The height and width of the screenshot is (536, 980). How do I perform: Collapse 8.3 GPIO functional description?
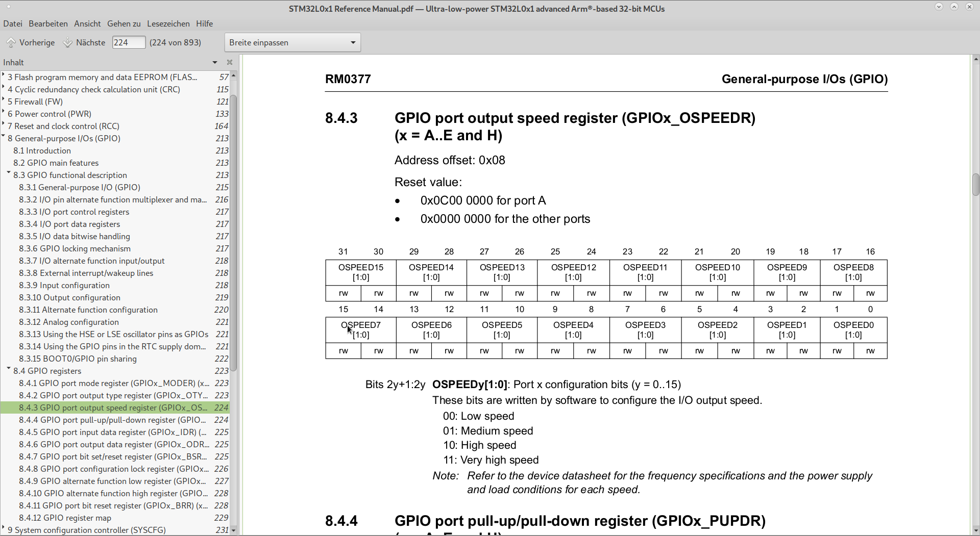[x=9, y=173]
